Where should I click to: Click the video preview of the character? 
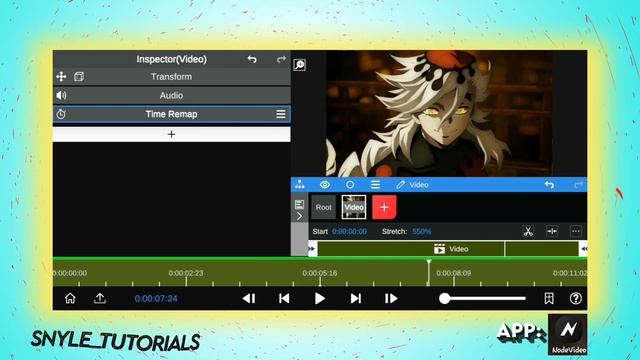439,113
